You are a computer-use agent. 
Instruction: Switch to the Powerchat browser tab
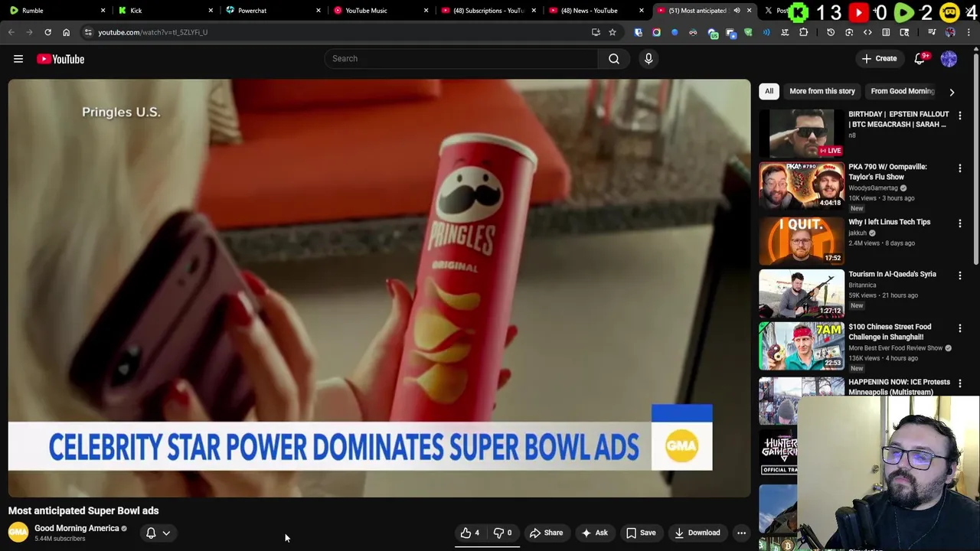click(x=273, y=11)
